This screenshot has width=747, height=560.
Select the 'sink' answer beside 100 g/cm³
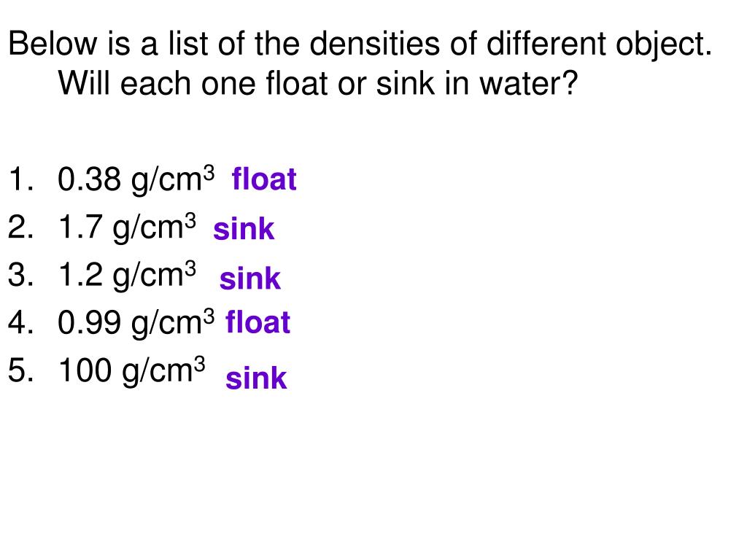[x=256, y=378]
